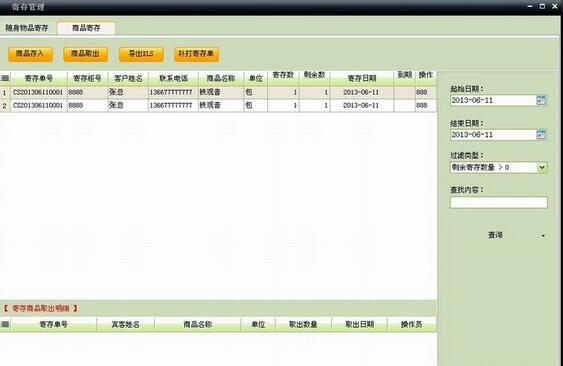Viewport: 563px width, 366px height.
Task: Minimize the 寄存管理 window
Action: tap(530, 6)
